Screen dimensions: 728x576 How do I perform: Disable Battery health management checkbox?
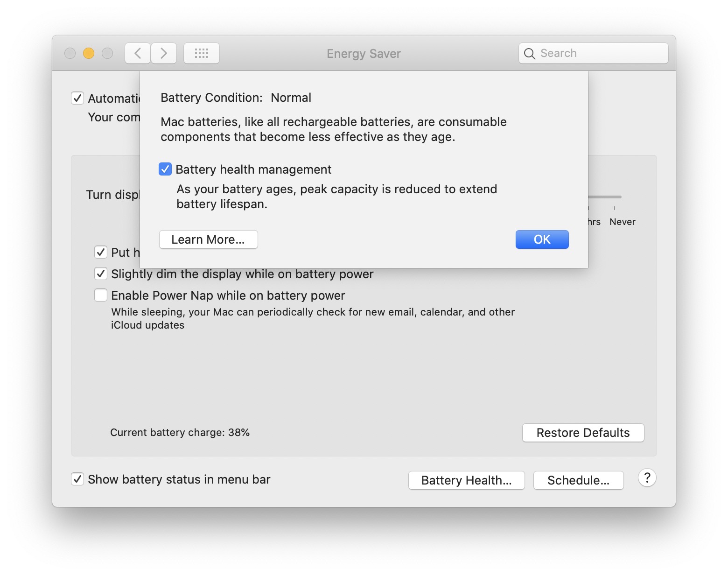[165, 169]
